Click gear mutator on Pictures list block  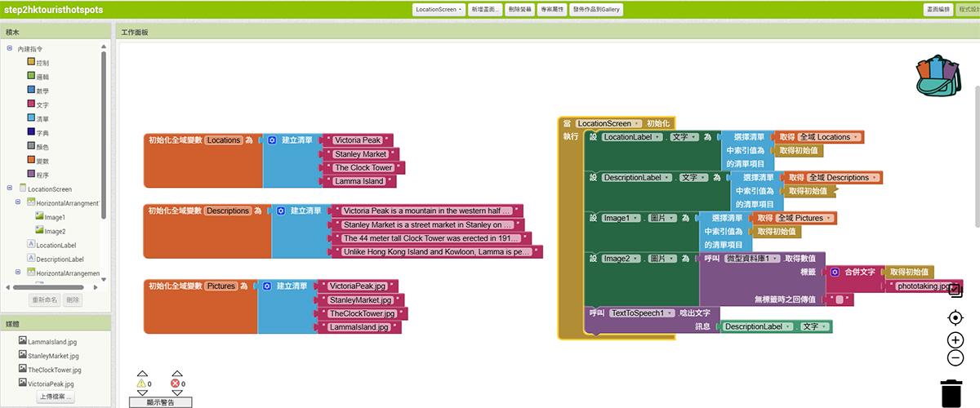click(x=267, y=286)
